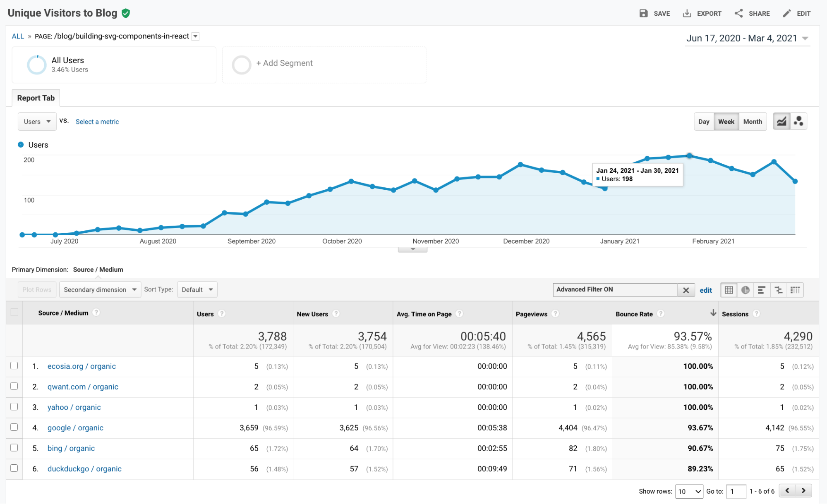Switch to performance bar view icon
827x504 pixels.
(x=762, y=290)
